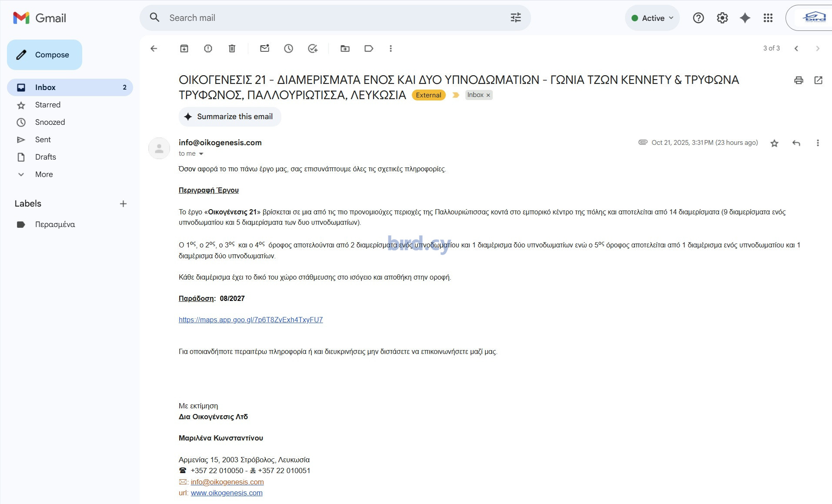Toggle the importance marker beside External
The image size is (832, 504).
point(455,95)
